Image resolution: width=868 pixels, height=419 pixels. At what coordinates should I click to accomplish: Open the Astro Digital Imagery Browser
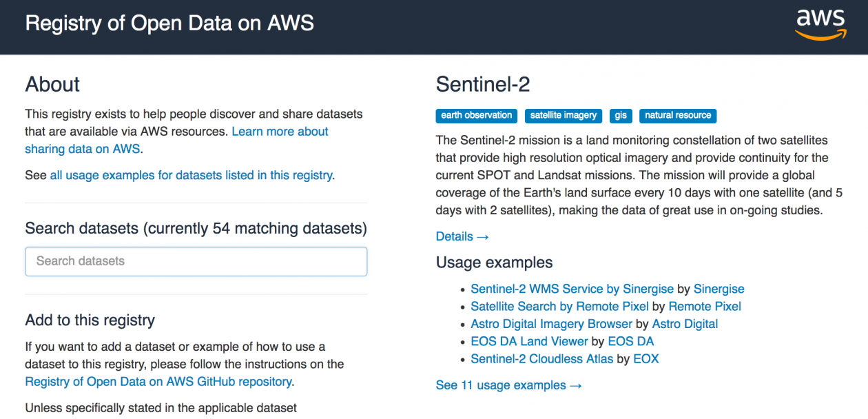(551, 324)
